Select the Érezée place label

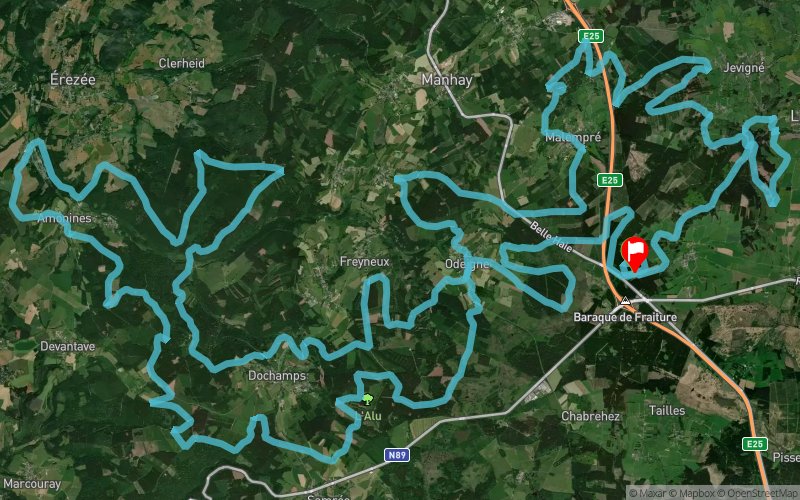pos(72,79)
